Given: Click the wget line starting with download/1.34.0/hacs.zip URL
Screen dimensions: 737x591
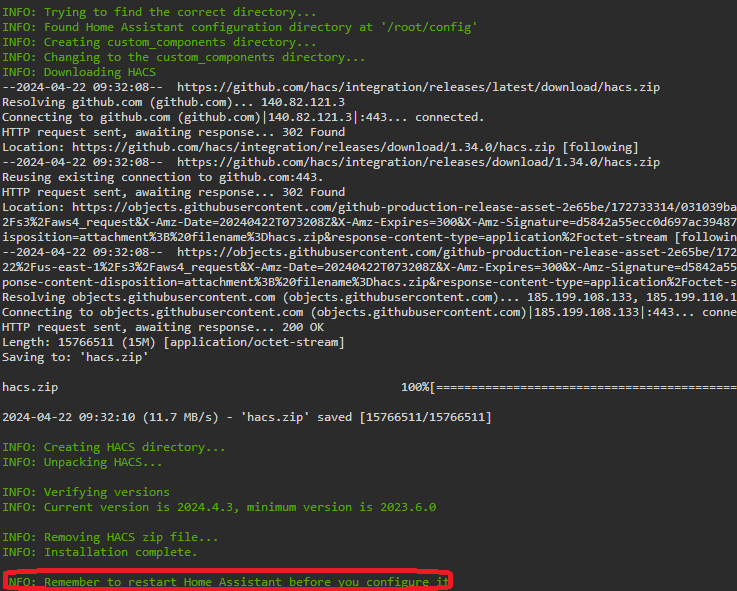Looking at the screenshot, I should coord(331,163).
